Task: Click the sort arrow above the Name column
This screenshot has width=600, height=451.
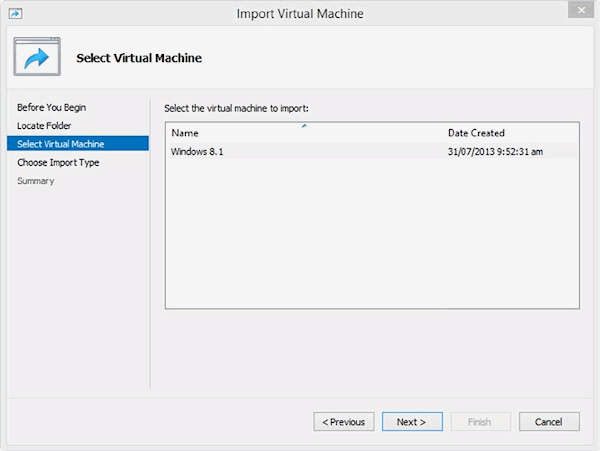Action: (304, 126)
